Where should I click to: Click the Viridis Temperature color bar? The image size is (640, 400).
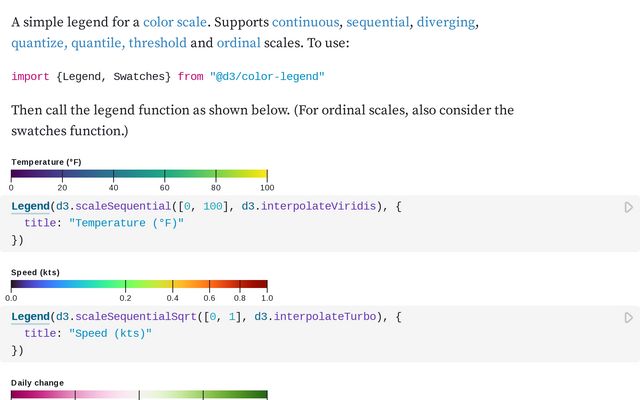[139, 175]
